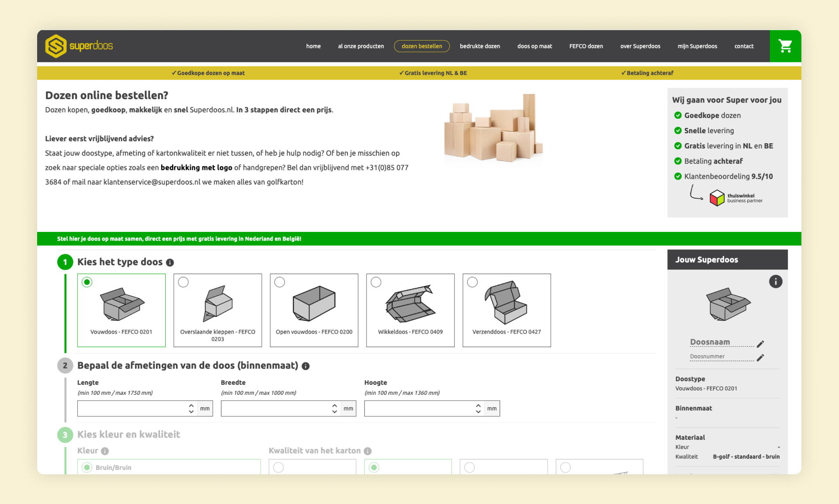Select third karton quality radio option
This screenshot has height=504, width=839.
pyautogui.click(x=469, y=467)
